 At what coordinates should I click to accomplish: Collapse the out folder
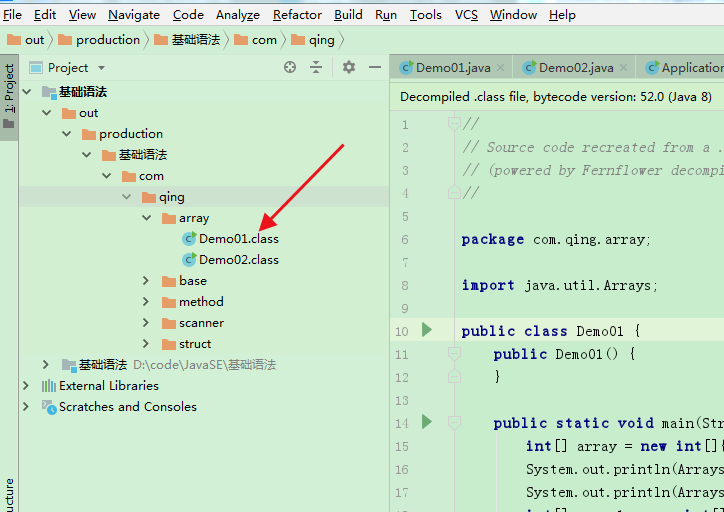pyautogui.click(x=47, y=113)
